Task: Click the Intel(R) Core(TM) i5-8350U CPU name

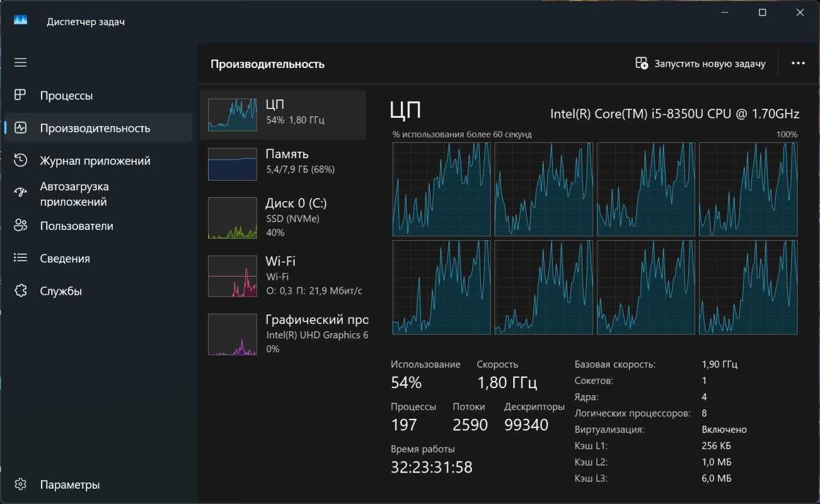Action: (x=675, y=114)
